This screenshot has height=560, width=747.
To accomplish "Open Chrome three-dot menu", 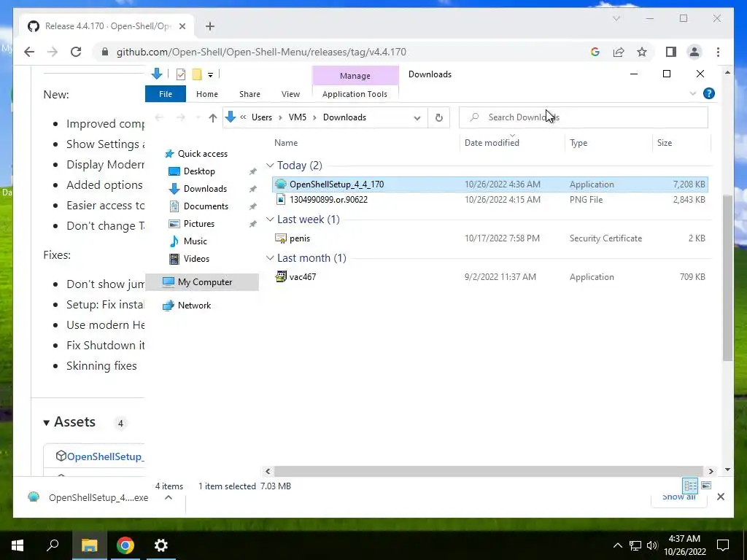I will click(x=718, y=52).
